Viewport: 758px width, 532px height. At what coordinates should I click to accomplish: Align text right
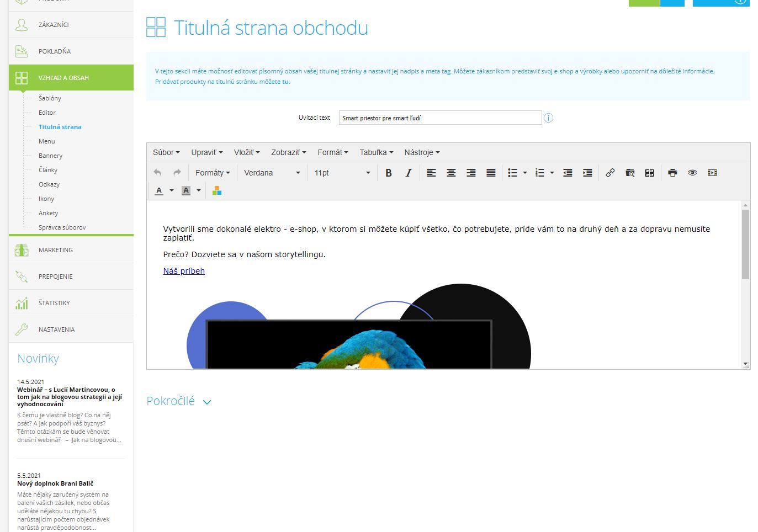click(471, 173)
